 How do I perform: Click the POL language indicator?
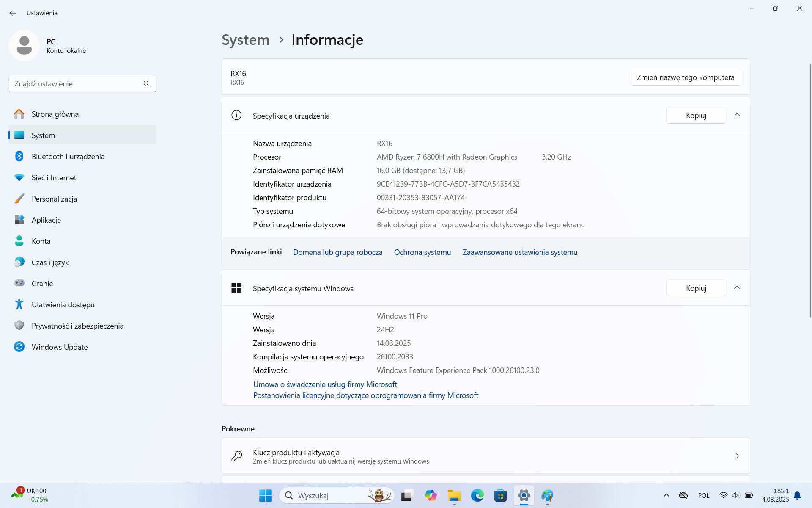pos(704,495)
